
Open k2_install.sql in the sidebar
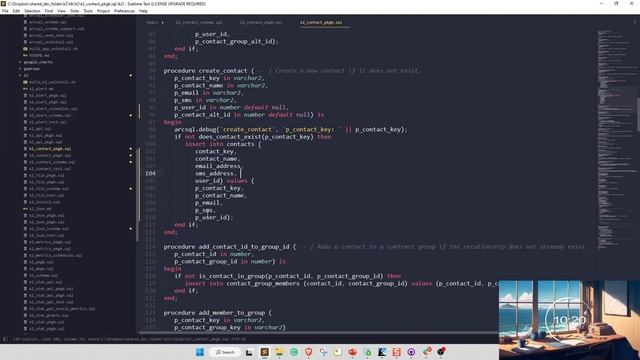(44, 202)
